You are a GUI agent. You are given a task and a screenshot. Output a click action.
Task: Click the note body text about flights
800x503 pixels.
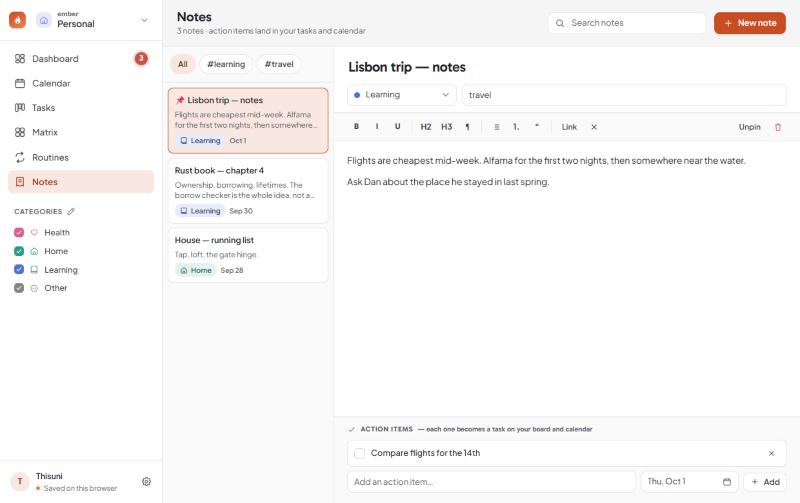[x=546, y=161]
